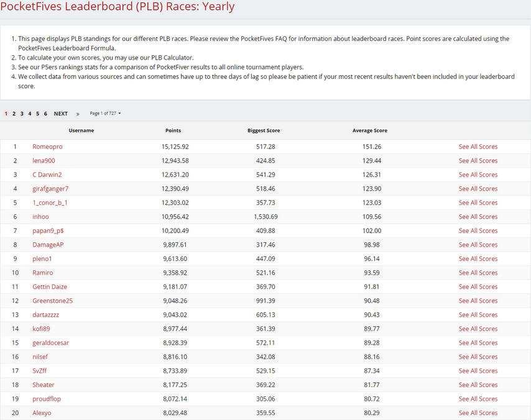
Task: Open girafganger7's player profile
Action: tap(50, 189)
